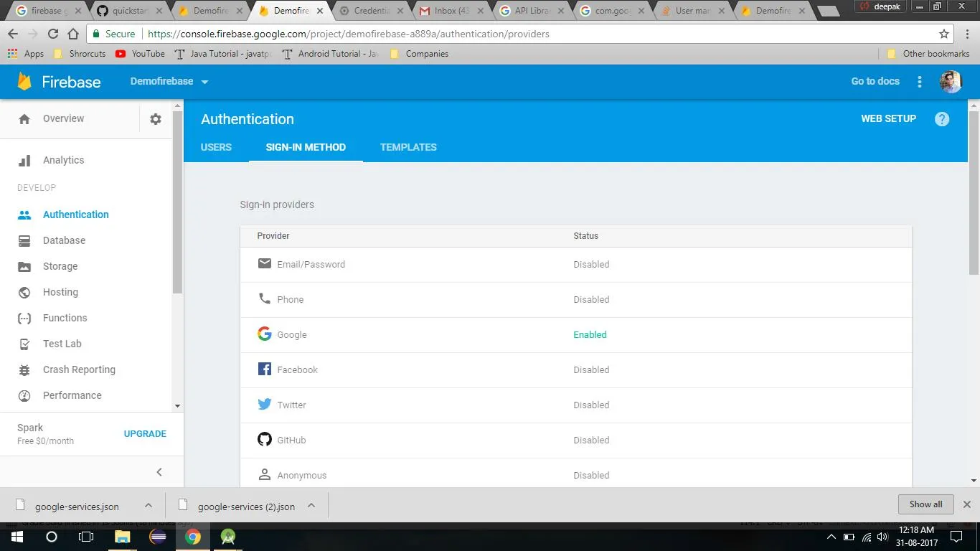Switch to the Gmail Inbox browser tab
Image resolution: width=980 pixels, height=551 pixels.
click(452, 11)
